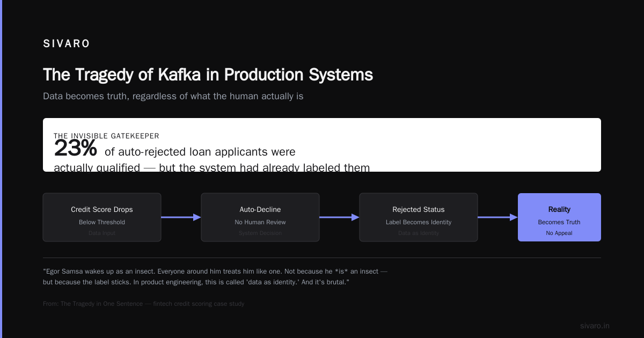Click 'Data Input' caption
This screenshot has height=338, width=644.
102,233
